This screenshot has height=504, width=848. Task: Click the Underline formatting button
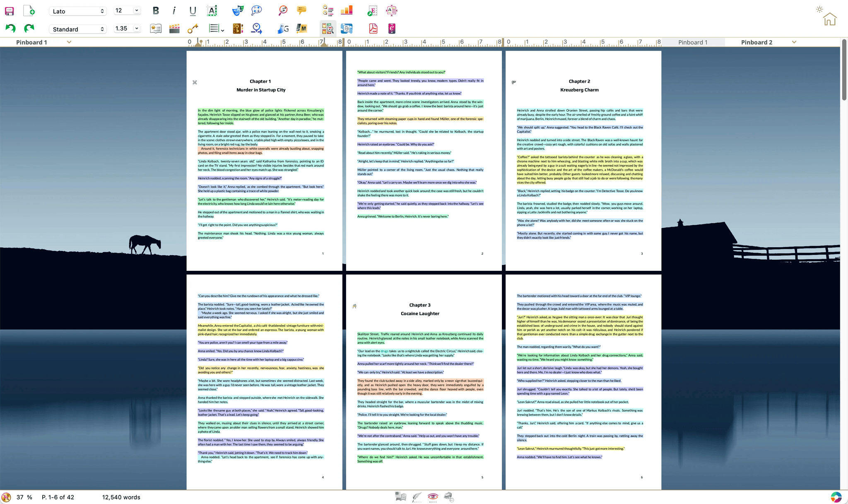[x=193, y=11]
